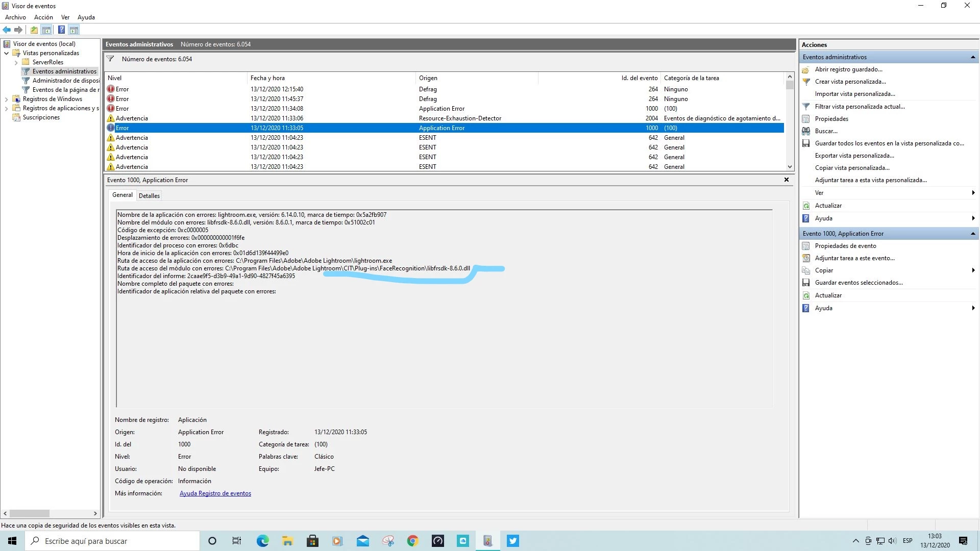Collapse the Vistas personalizadas tree node
The width and height of the screenshot is (980, 551).
(x=6, y=53)
